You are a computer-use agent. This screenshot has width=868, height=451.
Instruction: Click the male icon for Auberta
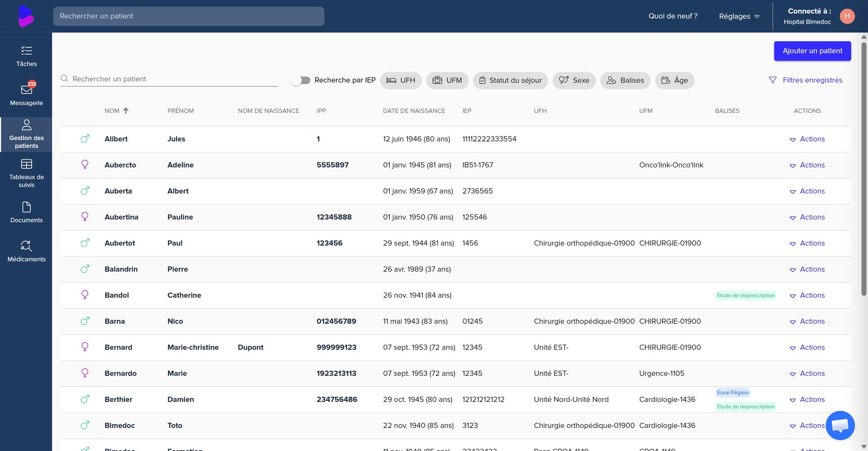click(x=85, y=191)
